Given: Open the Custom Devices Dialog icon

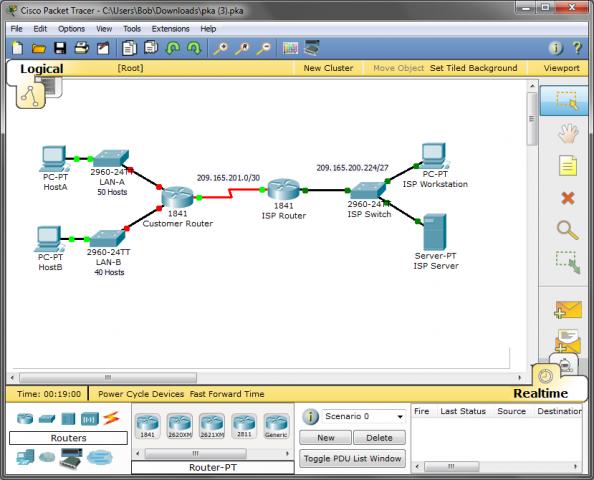Looking at the screenshot, I should click(x=312, y=48).
